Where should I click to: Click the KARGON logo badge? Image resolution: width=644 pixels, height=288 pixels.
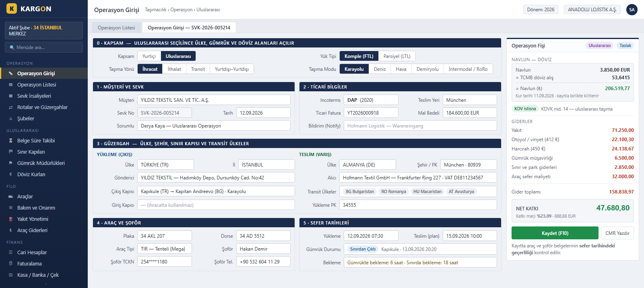(12, 8)
